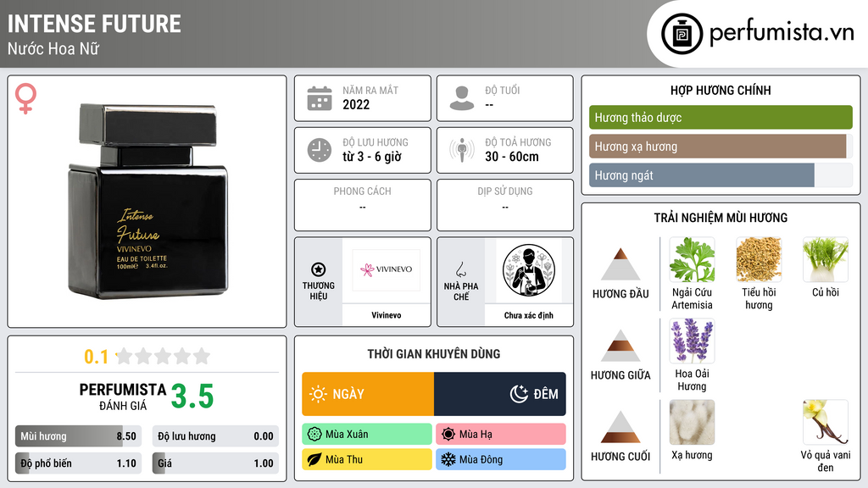Click the sillage value 30 - 60cm
868x488 pixels.
tap(512, 157)
